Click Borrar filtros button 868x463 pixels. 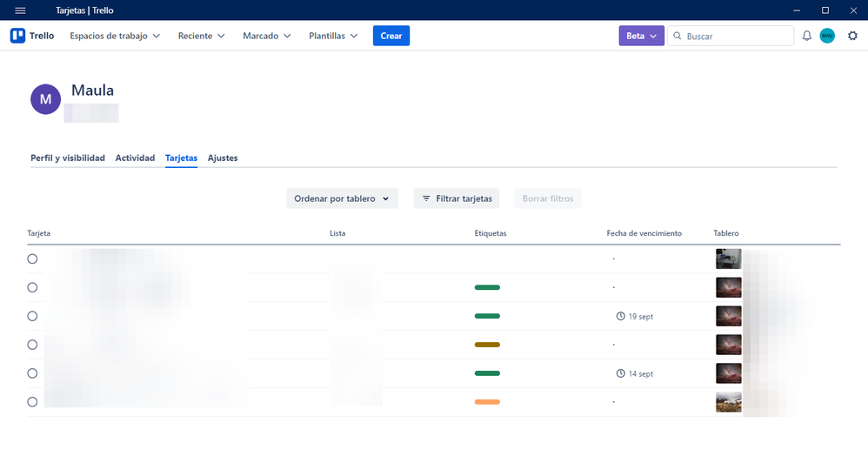pyautogui.click(x=547, y=198)
